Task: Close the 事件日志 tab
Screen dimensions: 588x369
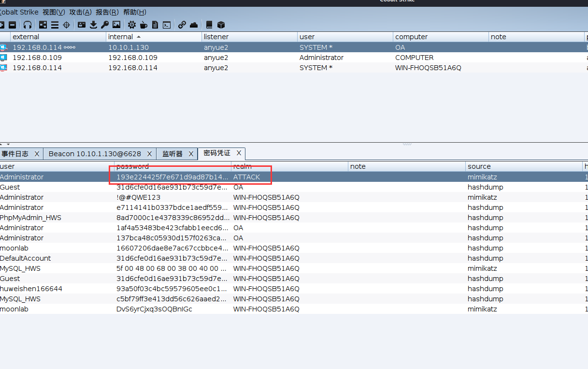Action: (37, 154)
